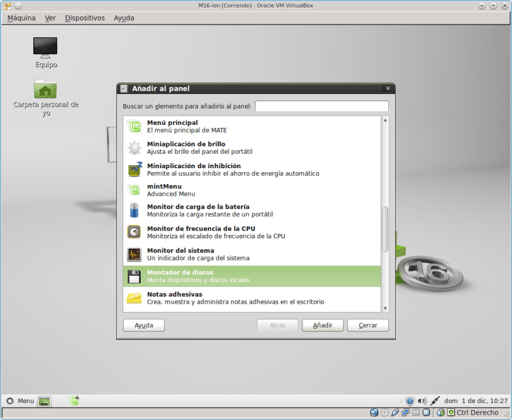This screenshot has width=512, height=420.
Task: Open the Menu button on the bottom panel
Action: tap(20, 401)
